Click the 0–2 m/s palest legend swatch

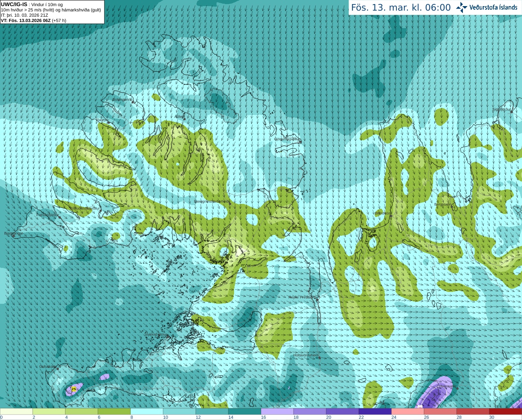point(16,411)
